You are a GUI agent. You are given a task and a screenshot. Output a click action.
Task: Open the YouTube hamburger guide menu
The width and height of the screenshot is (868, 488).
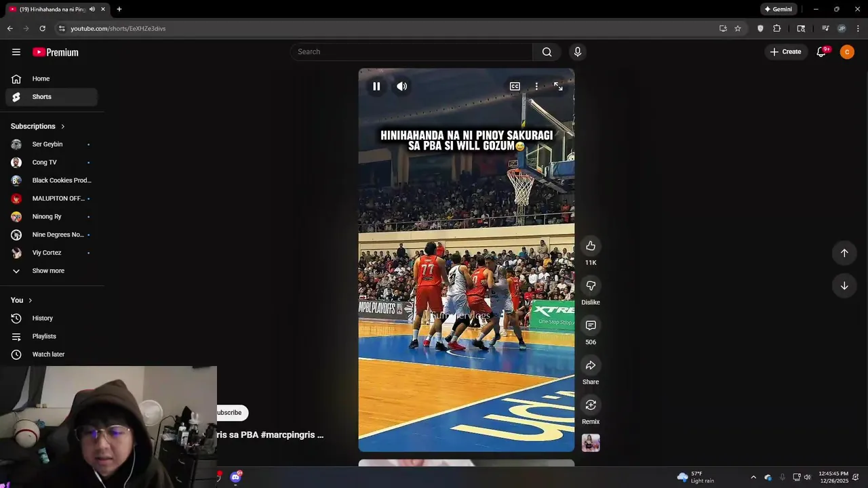pyautogui.click(x=16, y=52)
